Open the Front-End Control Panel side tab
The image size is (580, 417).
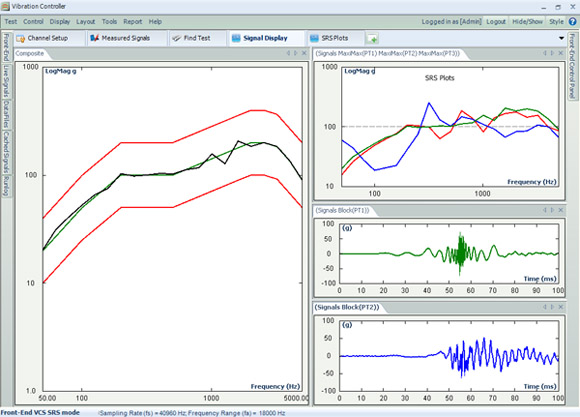572,66
